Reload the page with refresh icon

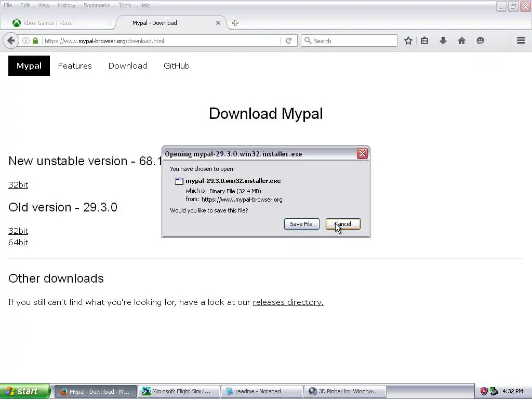pos(288,41)
